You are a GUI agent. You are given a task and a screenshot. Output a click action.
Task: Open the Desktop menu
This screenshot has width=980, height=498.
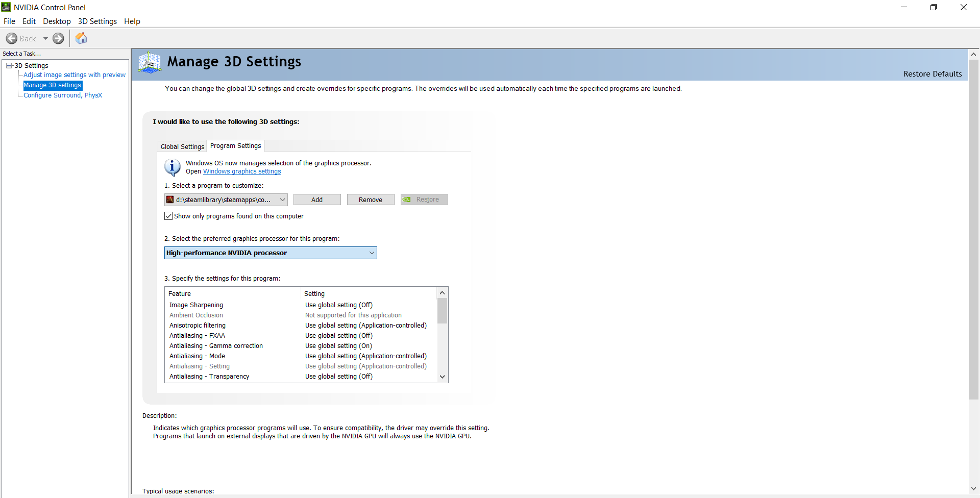click(x=57, y=21)
